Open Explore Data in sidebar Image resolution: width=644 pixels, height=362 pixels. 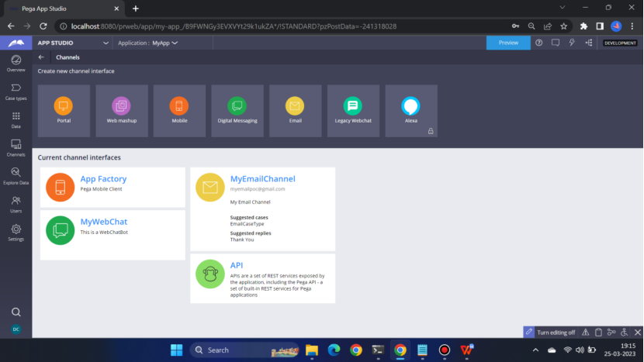[16, 176]
